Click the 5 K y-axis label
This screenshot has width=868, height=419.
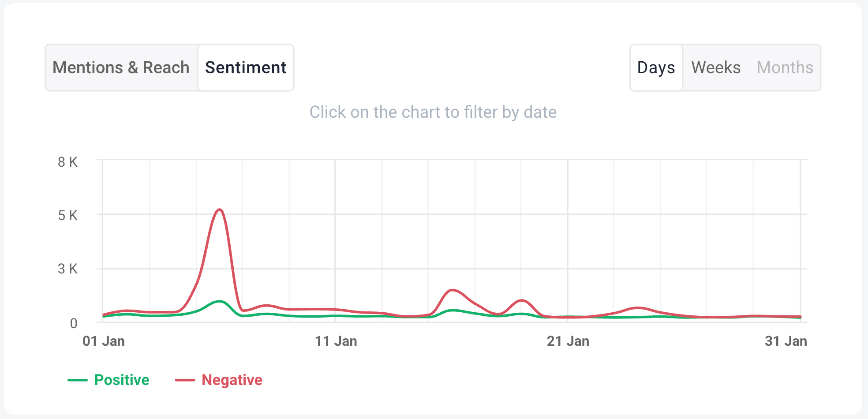pos(67,215)
